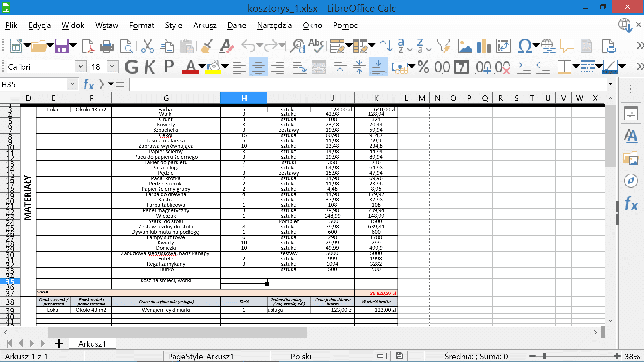Select column H header
The height and width of the screenshot is (362, 644).
click(x=244, y=98)
